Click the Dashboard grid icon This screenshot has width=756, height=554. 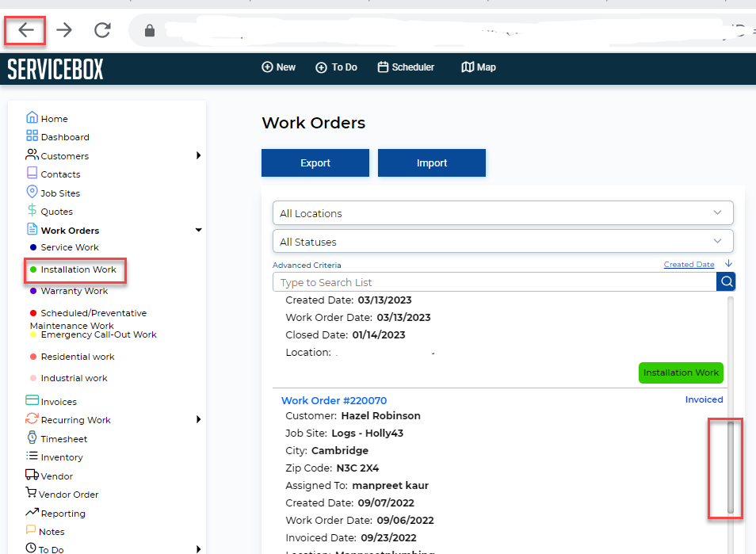[32, 136]
